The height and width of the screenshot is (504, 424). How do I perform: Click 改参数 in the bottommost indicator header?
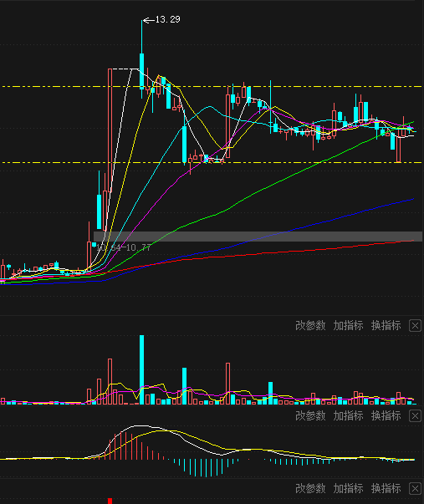tap(310, 489)
